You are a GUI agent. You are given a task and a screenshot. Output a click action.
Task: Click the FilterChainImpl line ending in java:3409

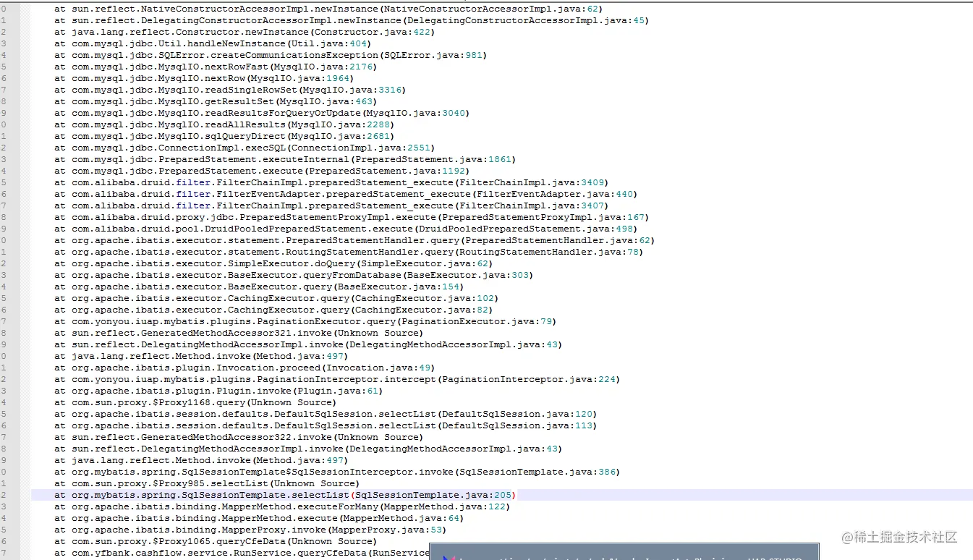coord(331,182)
